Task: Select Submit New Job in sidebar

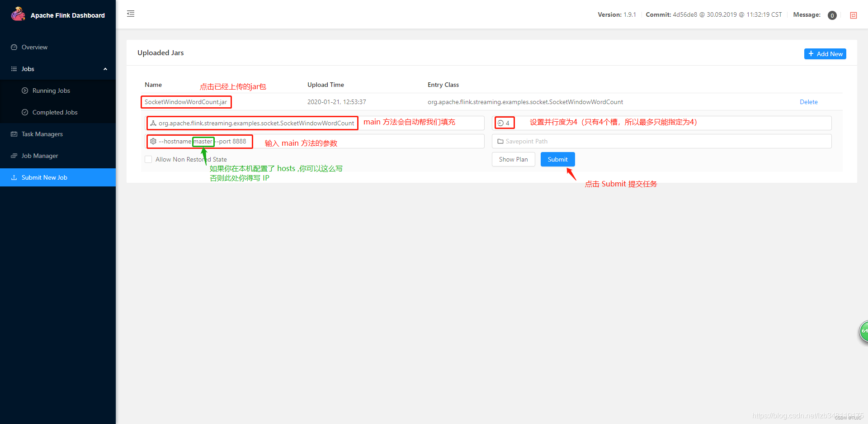Action: (x=58, y=177)
